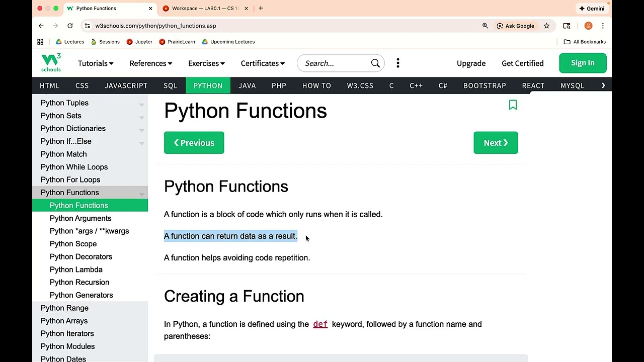
Task: Click the Get Certified link
Action: 522,63
